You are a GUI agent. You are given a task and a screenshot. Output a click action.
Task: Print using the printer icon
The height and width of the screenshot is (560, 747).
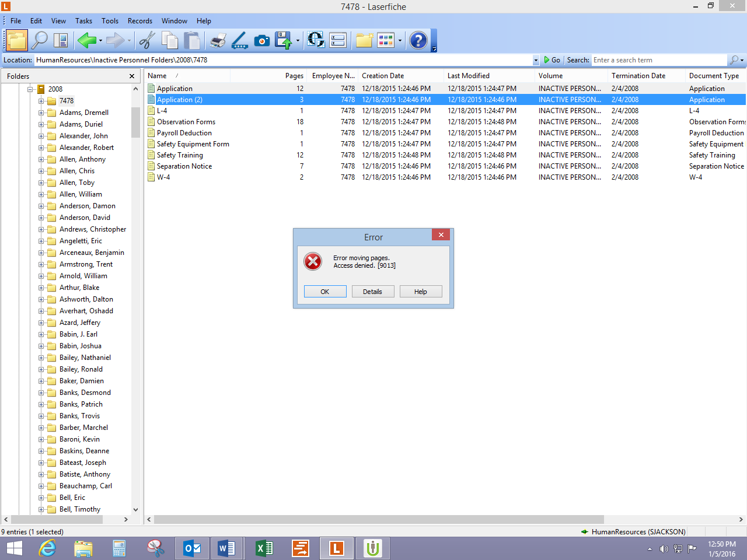(x=218, y=40)
